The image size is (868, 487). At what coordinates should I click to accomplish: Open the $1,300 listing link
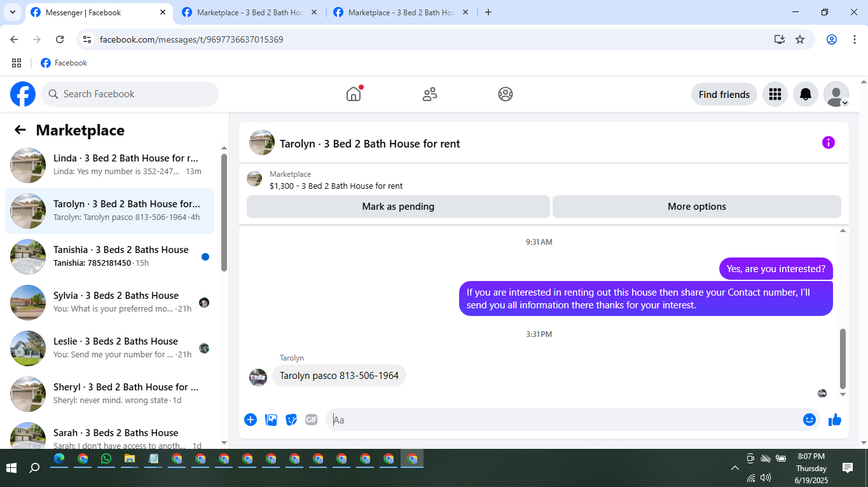(x=336, y=186)
